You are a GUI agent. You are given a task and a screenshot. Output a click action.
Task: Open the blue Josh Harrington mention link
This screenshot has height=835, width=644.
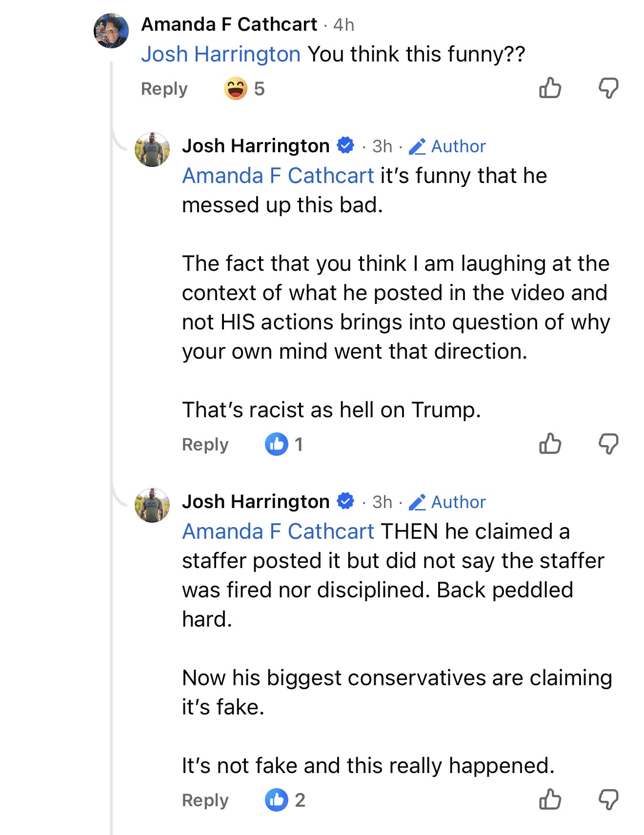tap(221, 54)
